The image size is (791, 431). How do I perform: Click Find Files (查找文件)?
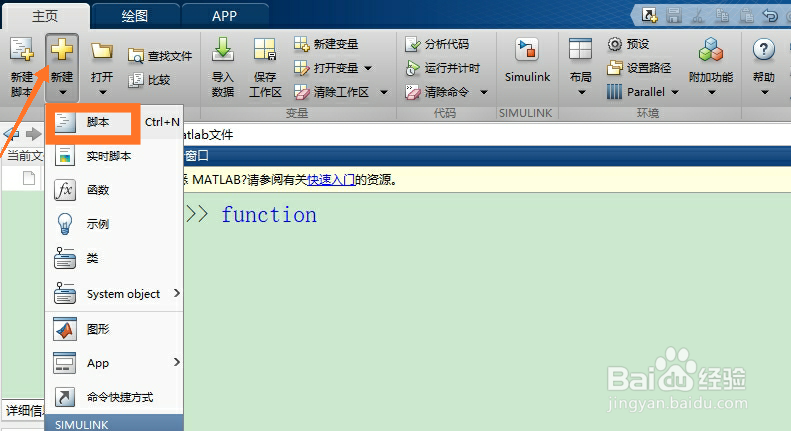click(x=160, y=56)
